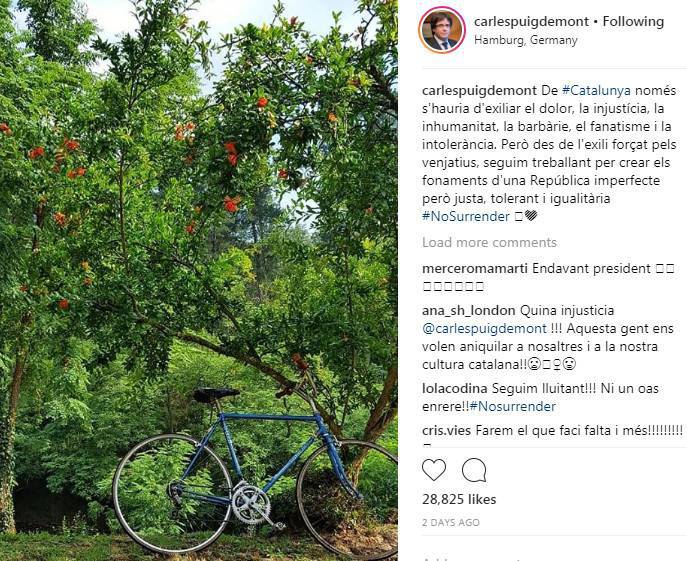
Task: Open the bicycle photo
Action: pos(199,280)
